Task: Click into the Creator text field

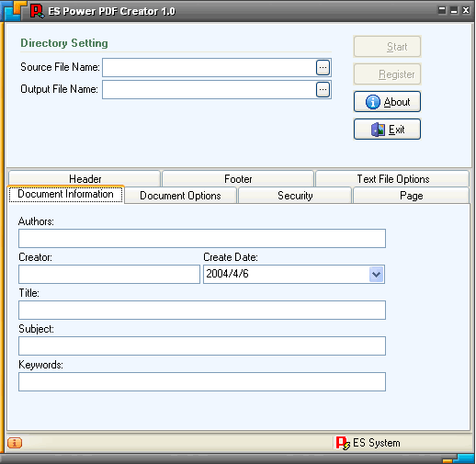Action: pos(109,274)
